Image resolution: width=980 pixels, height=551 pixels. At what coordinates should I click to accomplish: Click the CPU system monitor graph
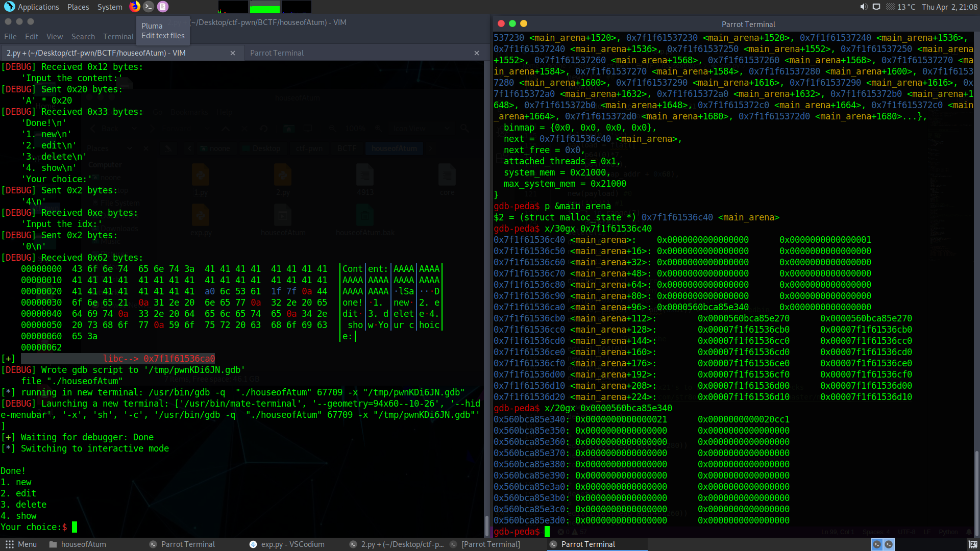click(x=233, y=7)
